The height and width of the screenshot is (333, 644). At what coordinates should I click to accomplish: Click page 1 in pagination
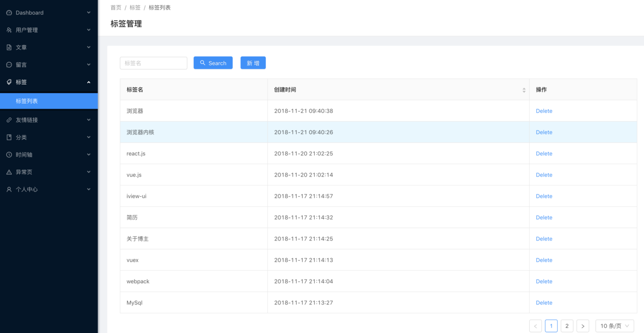[x=551, y=326]
